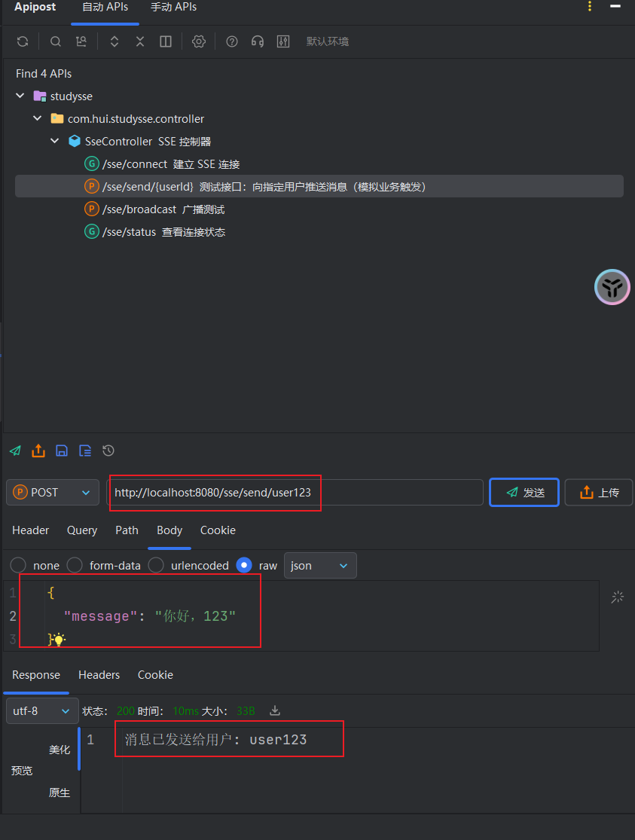Click the Find 4 APIs label
The width and height of the screenshot is (635, 840).
coord(44,73)
